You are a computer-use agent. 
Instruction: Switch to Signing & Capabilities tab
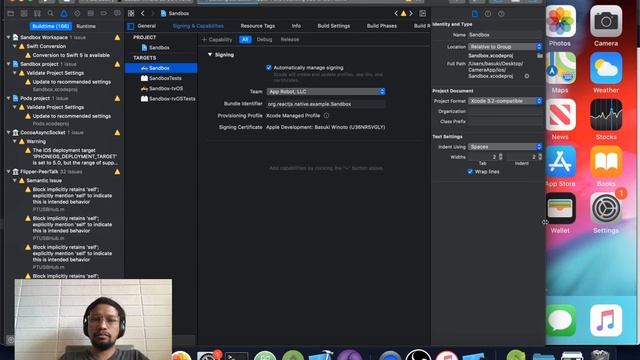tap(198, 26)
